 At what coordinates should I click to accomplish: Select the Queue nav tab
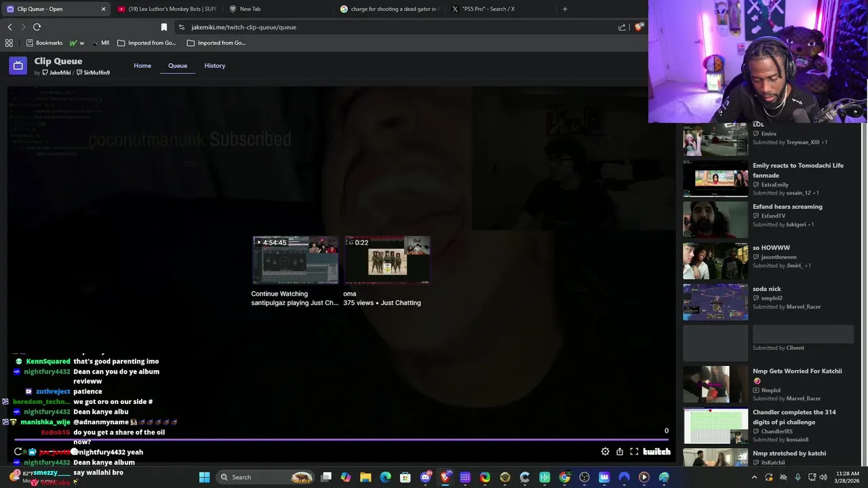pos(178,66)
